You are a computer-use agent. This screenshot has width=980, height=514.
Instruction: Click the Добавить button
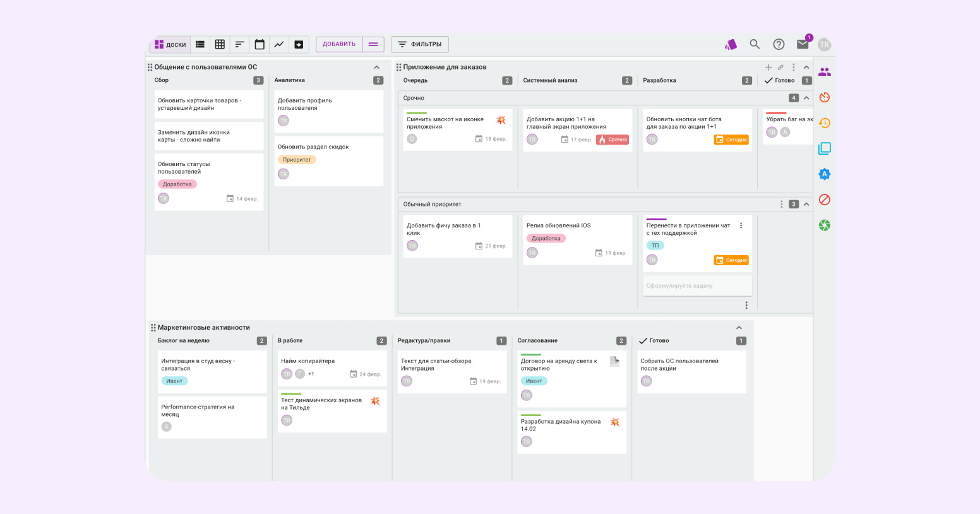339,44
